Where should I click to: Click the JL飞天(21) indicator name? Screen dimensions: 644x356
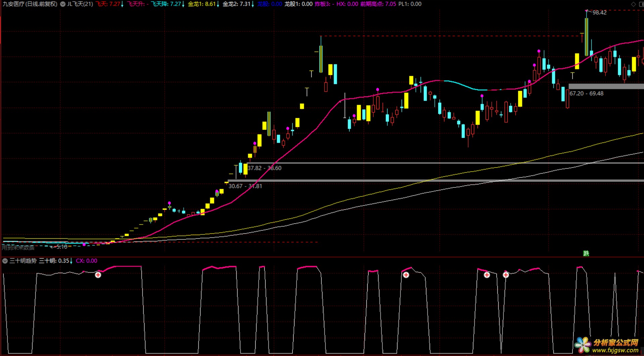pyautogui.click(x=80, y=4)
